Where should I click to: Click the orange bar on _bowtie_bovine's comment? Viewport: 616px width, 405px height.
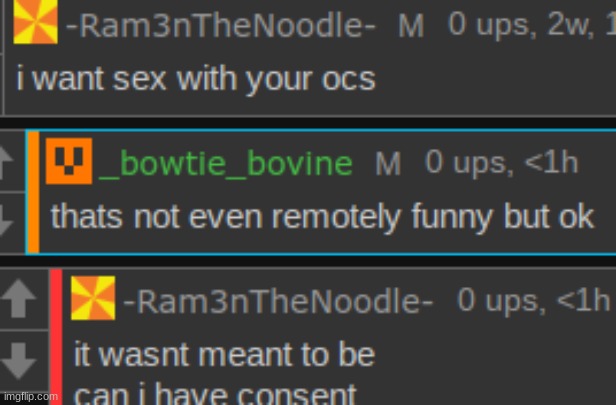(x=33, y=192)
